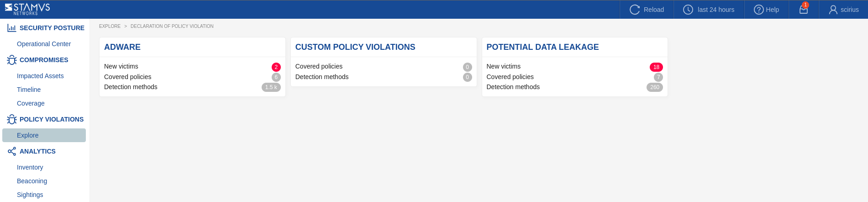Click Data Leakage detection methods badge 260
Viewport: 868px width, 202px height.
pyautogui.click(x=654, y=87)
